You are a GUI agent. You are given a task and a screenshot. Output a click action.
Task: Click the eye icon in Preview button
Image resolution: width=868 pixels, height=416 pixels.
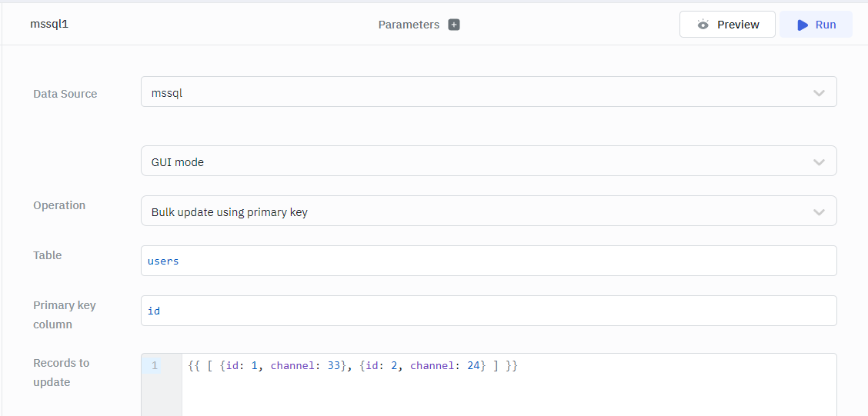(703, 25)
